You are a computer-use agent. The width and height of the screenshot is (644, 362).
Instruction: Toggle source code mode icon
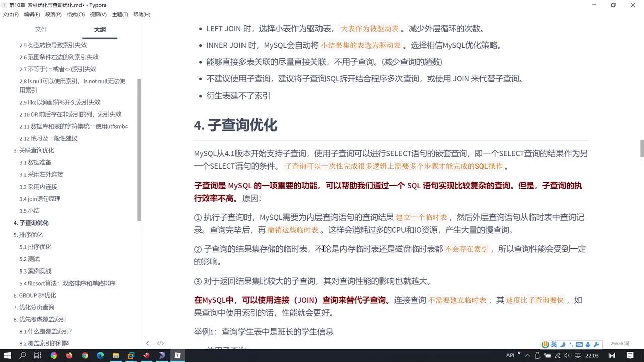tap(160, 343)
